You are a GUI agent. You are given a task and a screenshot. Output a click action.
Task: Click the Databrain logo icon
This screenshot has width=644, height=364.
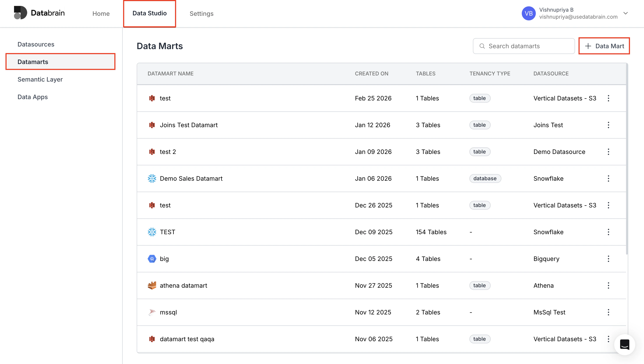click(21, 13)
